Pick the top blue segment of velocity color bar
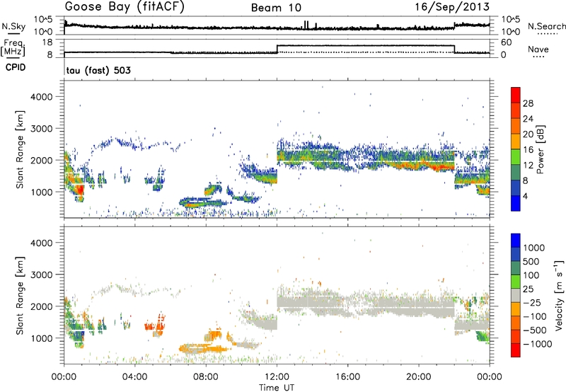 pos(516,241)
